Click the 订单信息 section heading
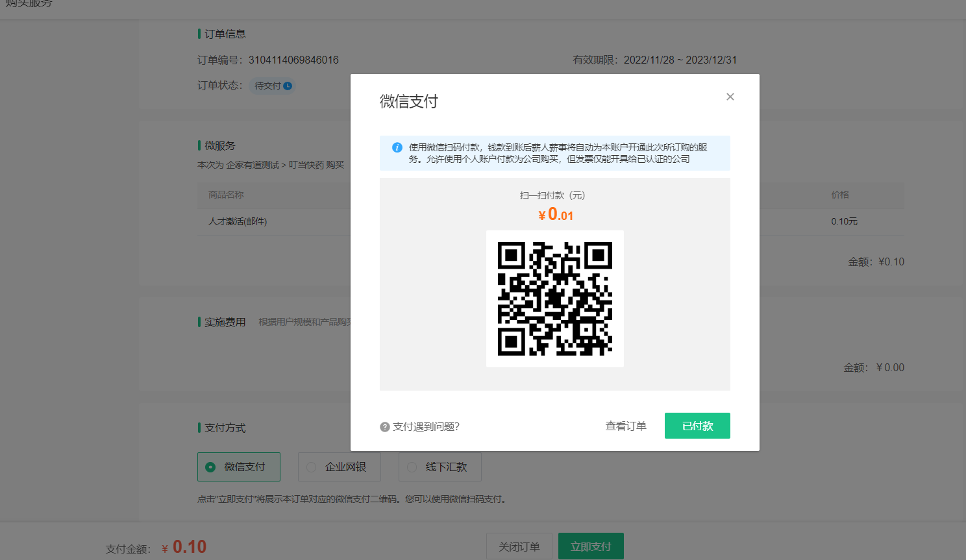This screenshot has height=560, width=966. pos(225,34)
